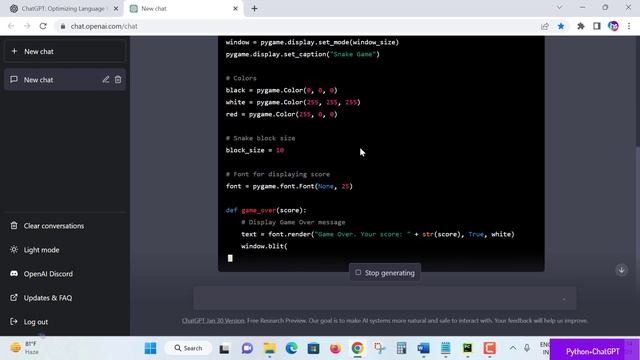
Task: Share this page from the address bar
Action: pyautogui.click(x=545, y=26)
